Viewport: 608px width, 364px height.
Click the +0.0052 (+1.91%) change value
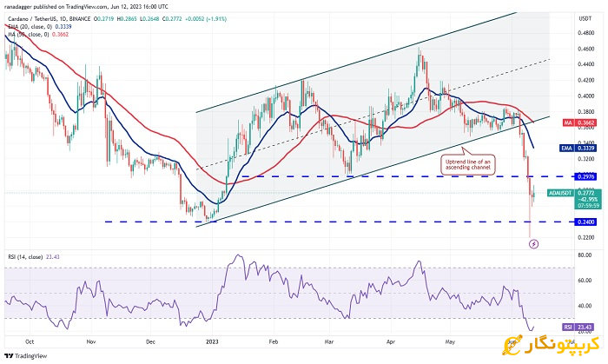pyautogui.click(x=206, y=18)
